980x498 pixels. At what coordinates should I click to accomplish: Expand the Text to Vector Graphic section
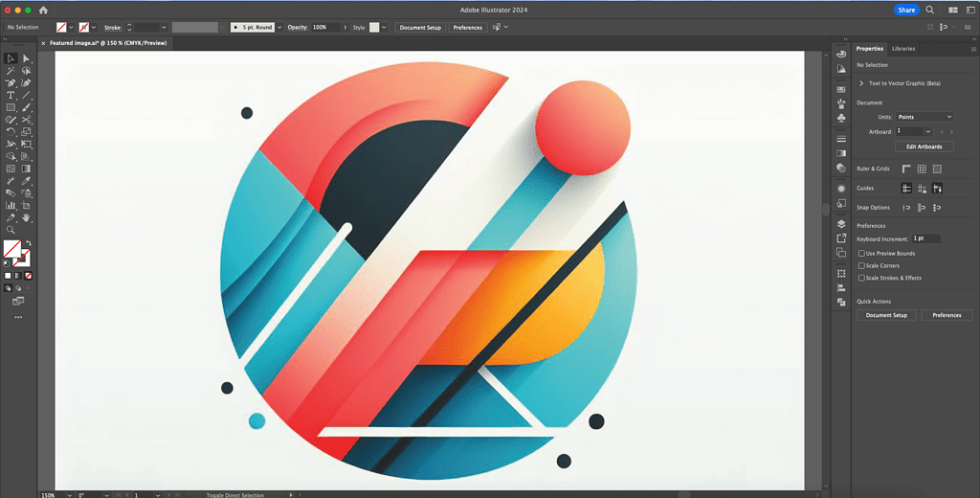pyautogui.click(x=861, y=83)
